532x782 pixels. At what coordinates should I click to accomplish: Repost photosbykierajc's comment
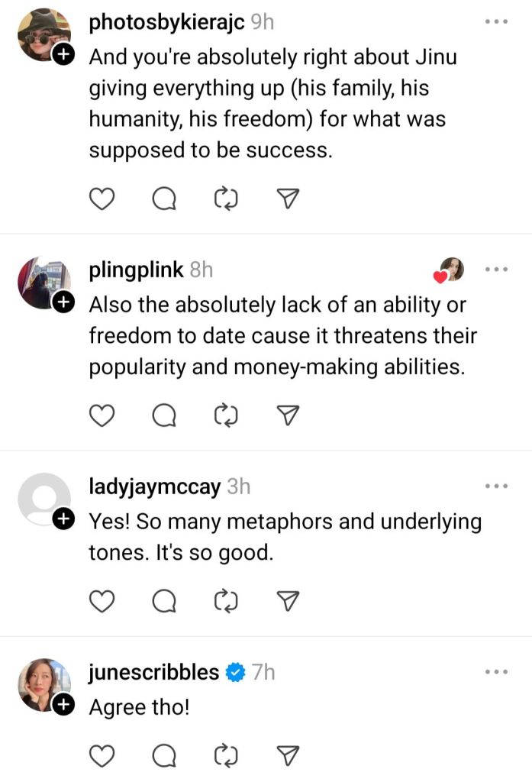pyautogui.click(x=225, y=199)
